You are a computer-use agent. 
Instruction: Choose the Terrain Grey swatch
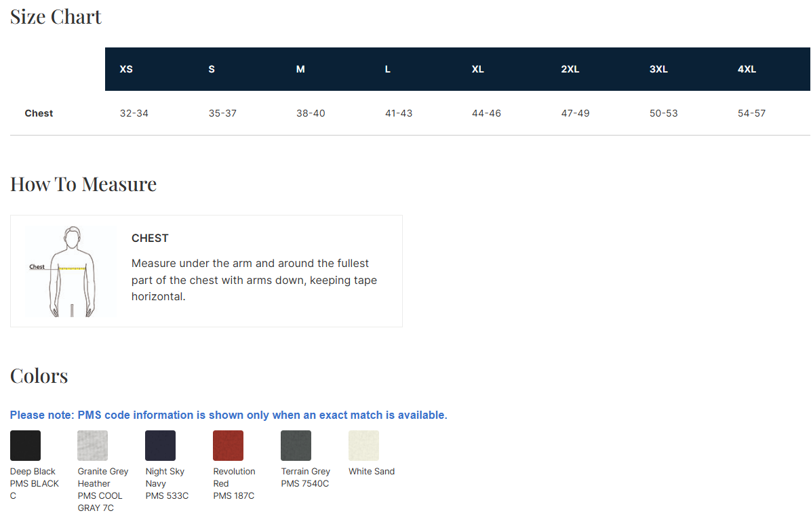click(x=296, y=445)
